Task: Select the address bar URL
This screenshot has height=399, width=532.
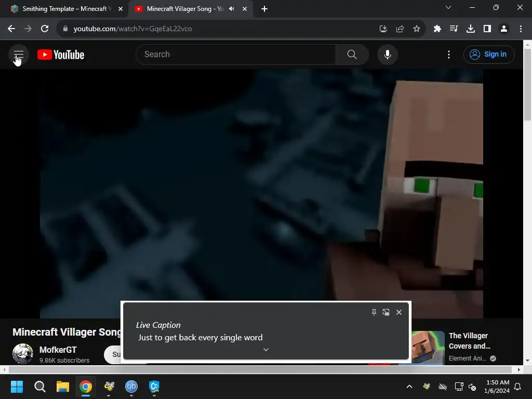Action: (132, 29)
